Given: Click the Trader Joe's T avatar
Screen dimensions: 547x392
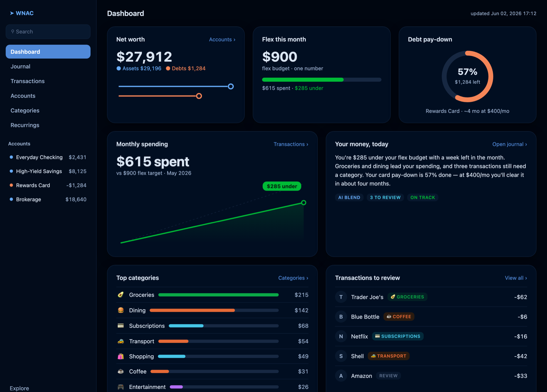Looking at the screenshot, I should 341,297.
